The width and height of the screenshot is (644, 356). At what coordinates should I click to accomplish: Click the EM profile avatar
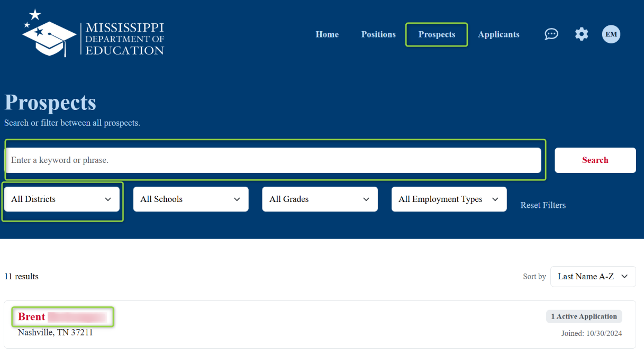coord(611,34)
